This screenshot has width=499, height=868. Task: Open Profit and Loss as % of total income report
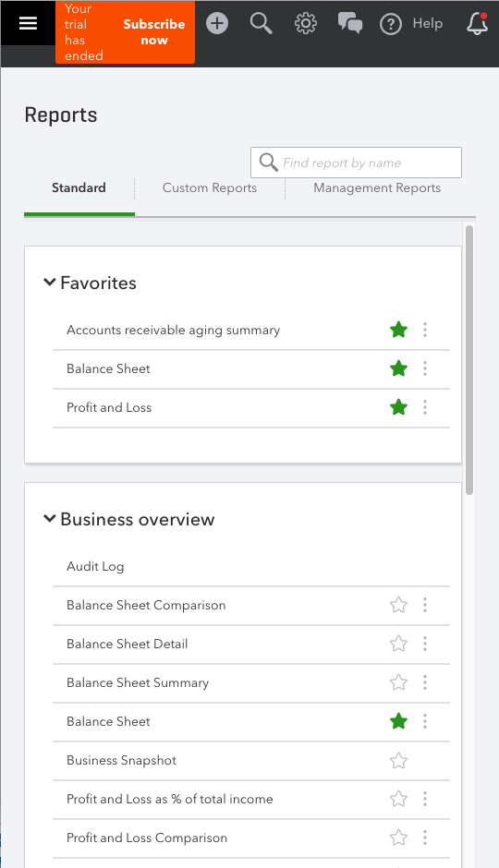169,799
